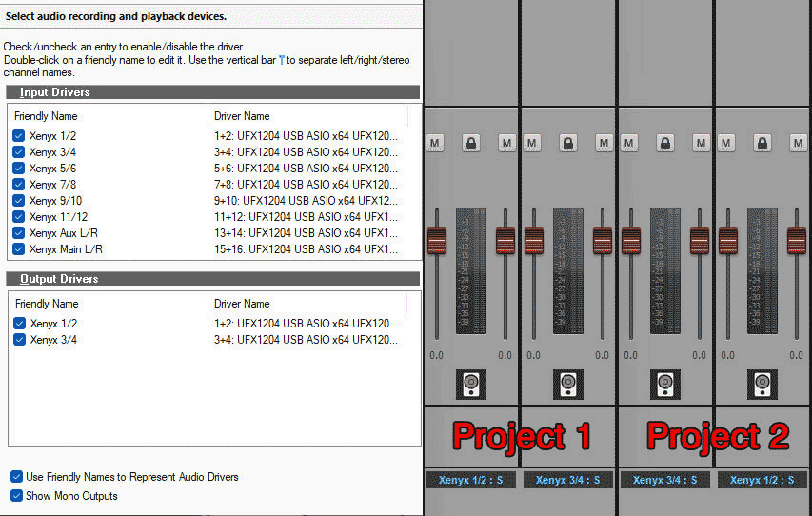The height and width of the screenshot is (516, 812).
Task: Click the Driver Name column header in Output Drivers
Action: (242, 304)
